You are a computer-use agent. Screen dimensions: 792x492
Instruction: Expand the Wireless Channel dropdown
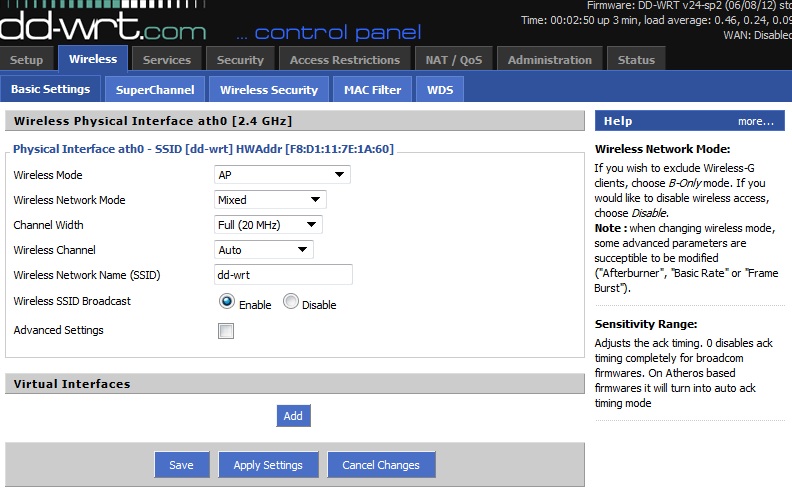(264, 250)
